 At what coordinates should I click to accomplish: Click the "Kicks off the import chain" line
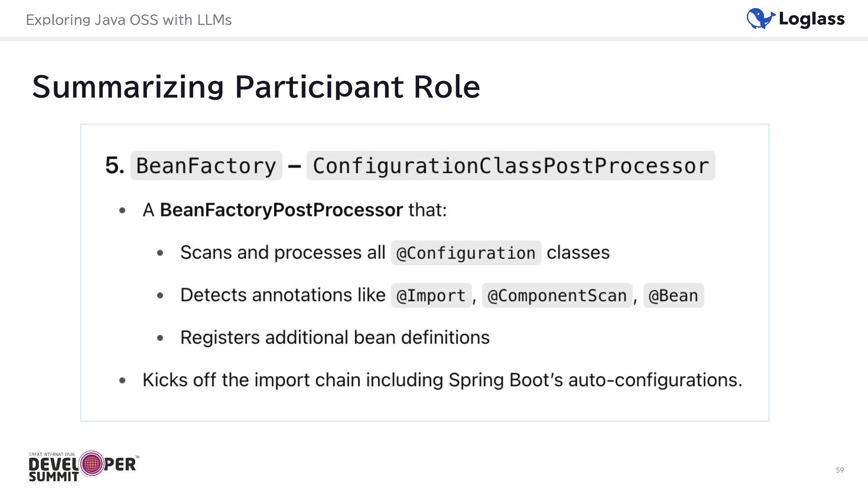pyautogui.click(x=442, y=380)
